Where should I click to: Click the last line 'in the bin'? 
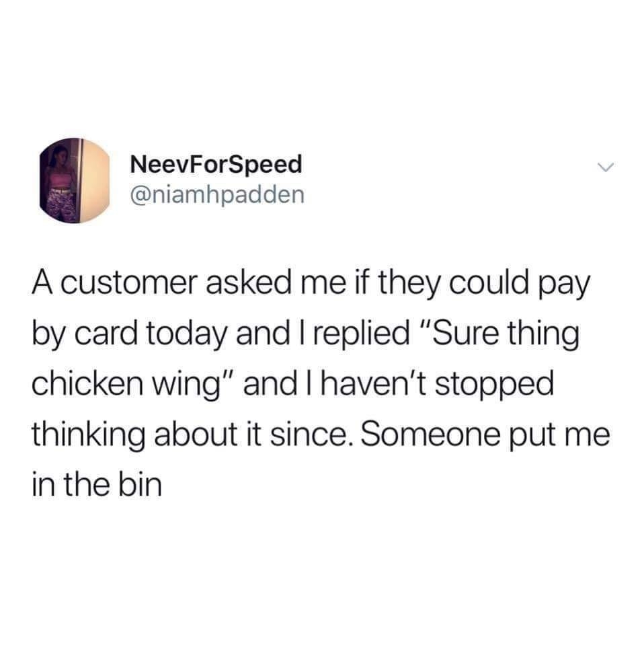click(97, 484)
